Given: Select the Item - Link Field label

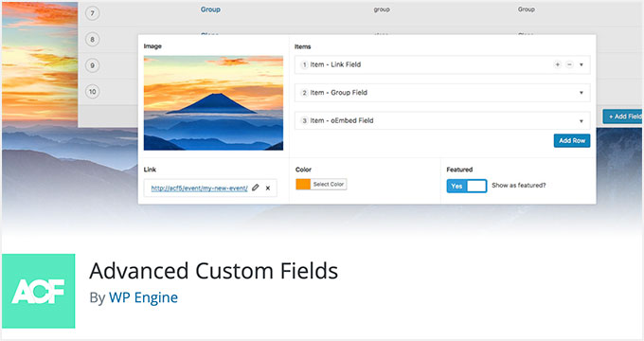Looking at the screenshot, I should 335,64.
